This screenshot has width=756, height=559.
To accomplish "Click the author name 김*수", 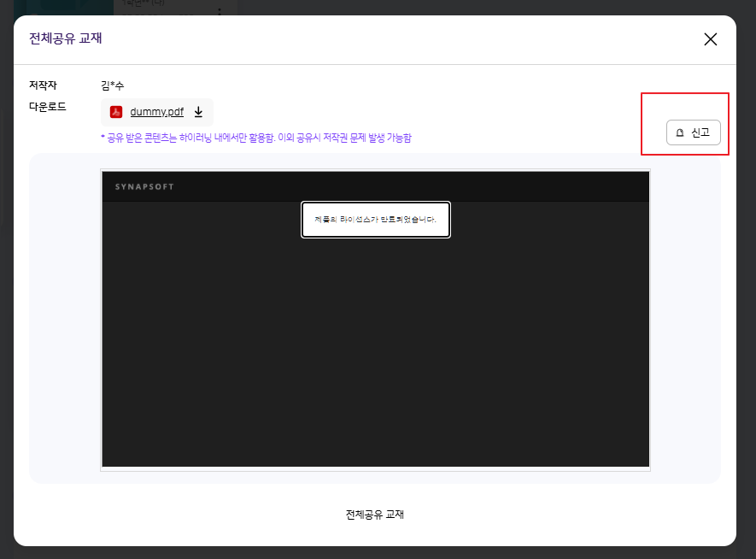I will coord(112,85).
